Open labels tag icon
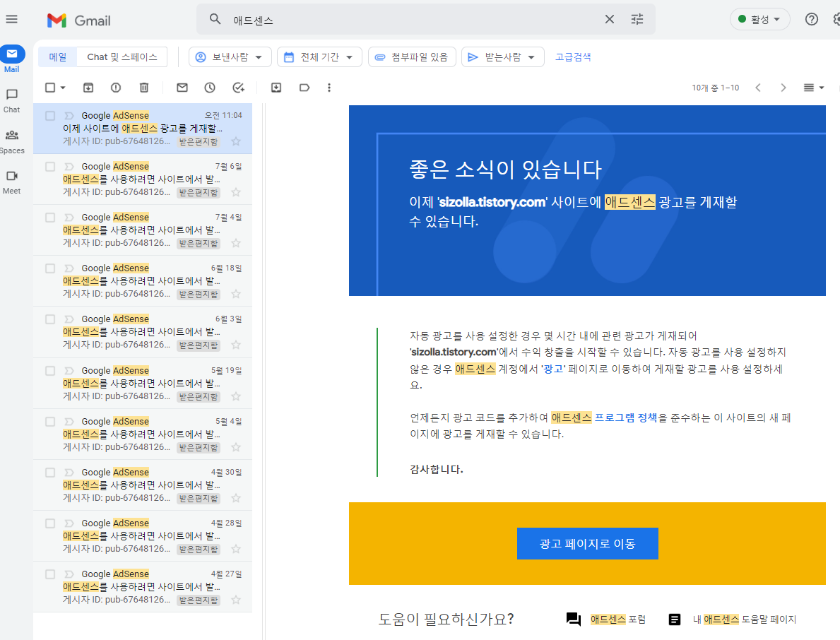Screen dimensions: 840x640 [x=304, y=88]
